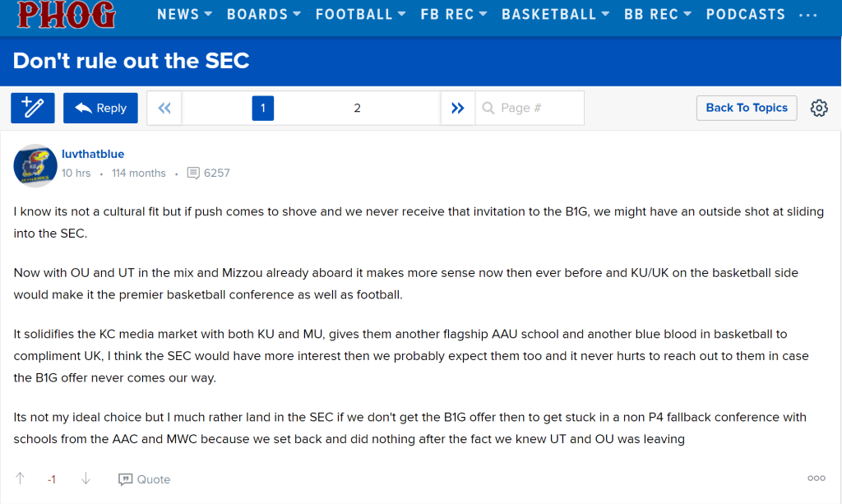
Task: Open the FOOTBALL dropdown menu
Action: click(360, 14)
